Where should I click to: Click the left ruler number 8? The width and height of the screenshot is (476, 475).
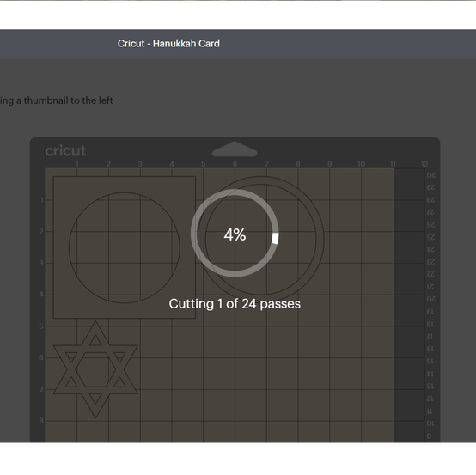click(41, 421)
